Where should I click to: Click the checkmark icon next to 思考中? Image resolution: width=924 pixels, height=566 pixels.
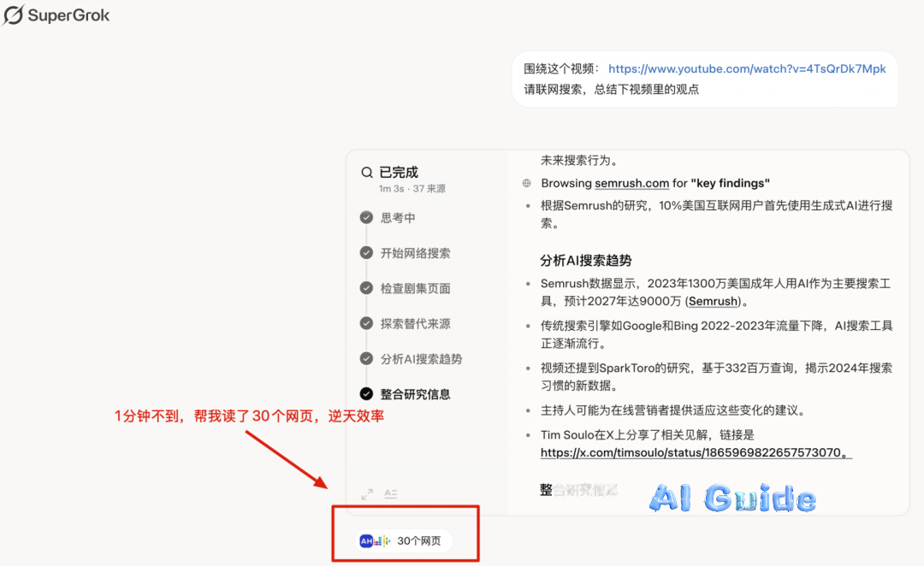click(366, 217)
